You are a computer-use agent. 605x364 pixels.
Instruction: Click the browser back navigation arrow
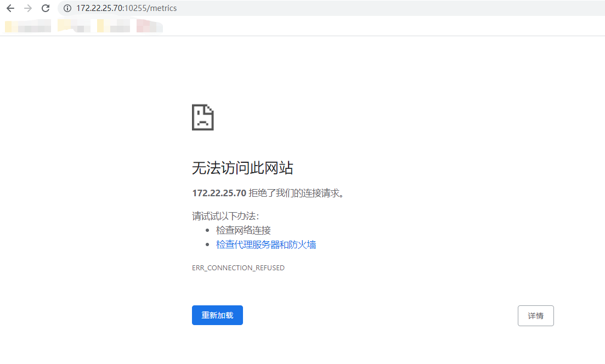tap(10, 8)
